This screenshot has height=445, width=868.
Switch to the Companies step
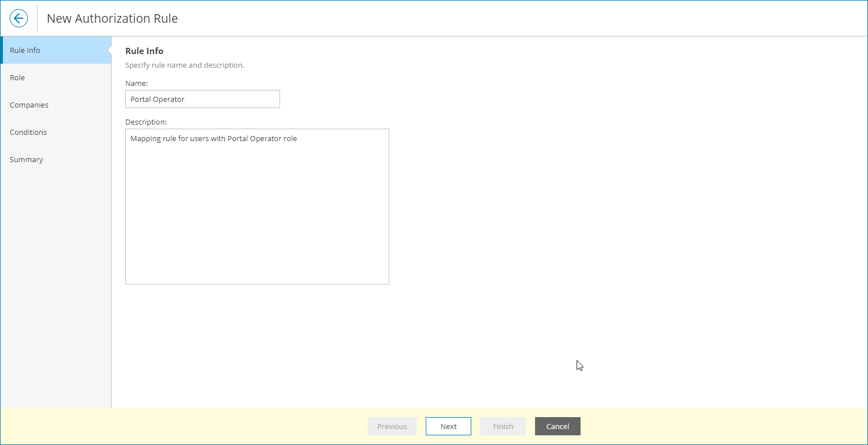56,105
